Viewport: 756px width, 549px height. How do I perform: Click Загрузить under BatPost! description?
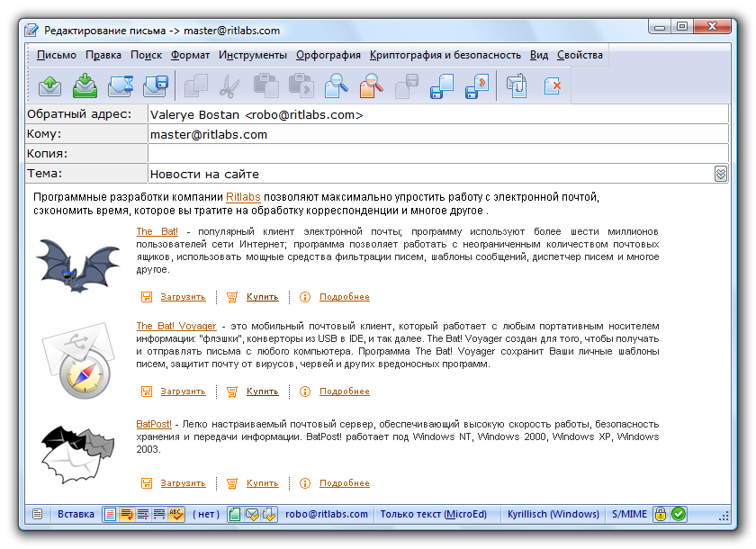(184, 483)
